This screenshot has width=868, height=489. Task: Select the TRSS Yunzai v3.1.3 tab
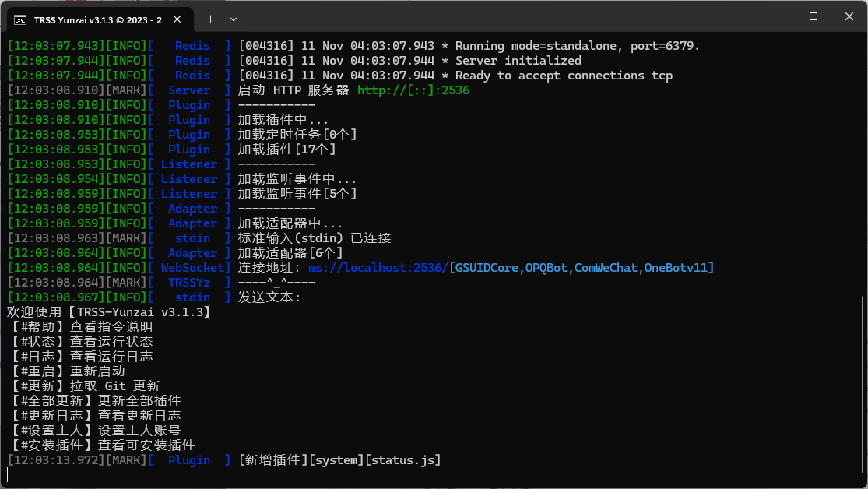(97, 18)
